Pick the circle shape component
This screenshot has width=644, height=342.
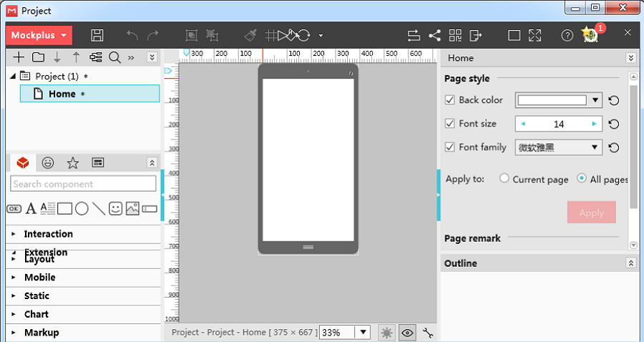point(82,209)
